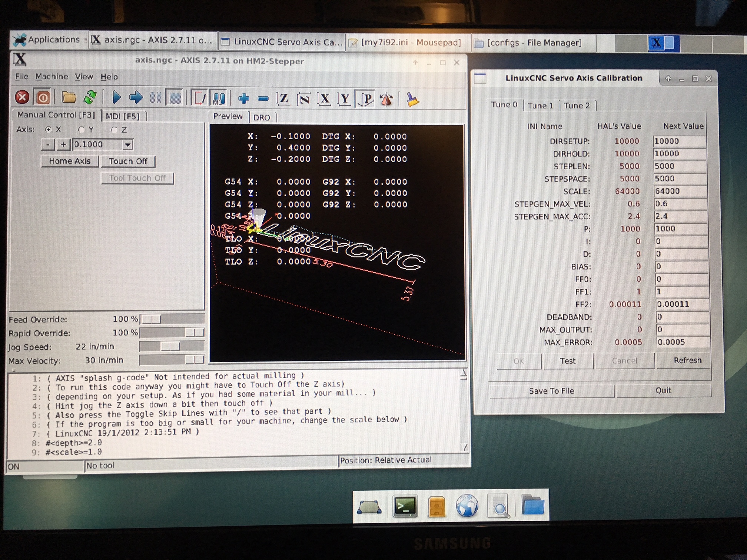Click the P next value field
The height and width of the screenshot is (560, 747).
(681, 229)
